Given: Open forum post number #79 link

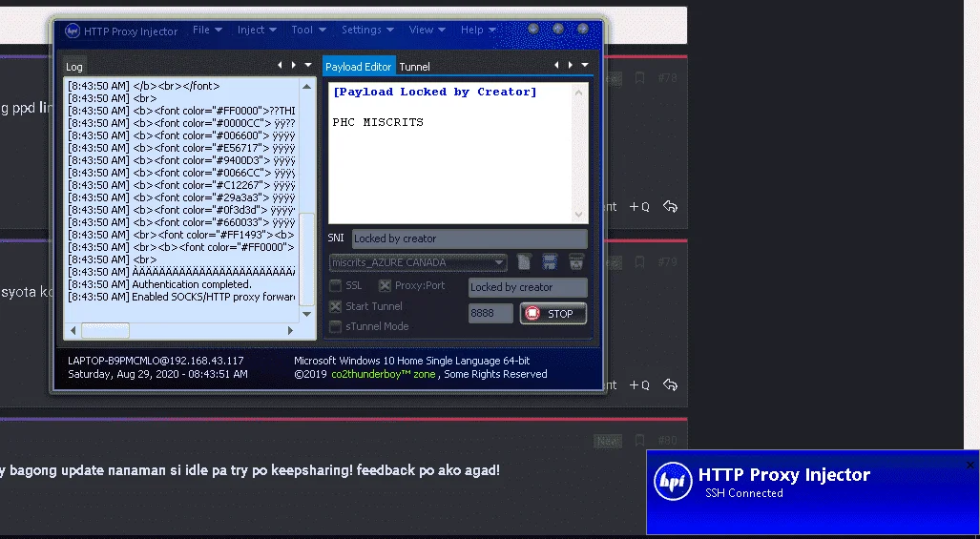Looking at the screenshot, I should 668,261.
